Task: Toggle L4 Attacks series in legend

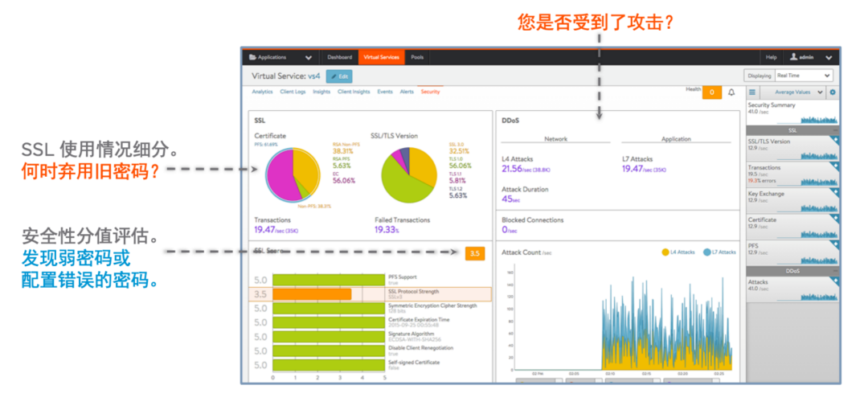Action: (x=678, y=252)
